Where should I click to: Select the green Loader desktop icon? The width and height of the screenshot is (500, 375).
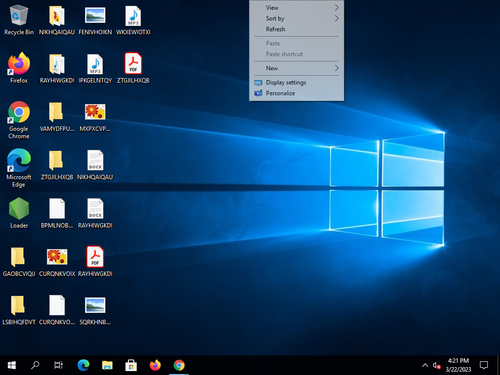[x=19, y=213]
